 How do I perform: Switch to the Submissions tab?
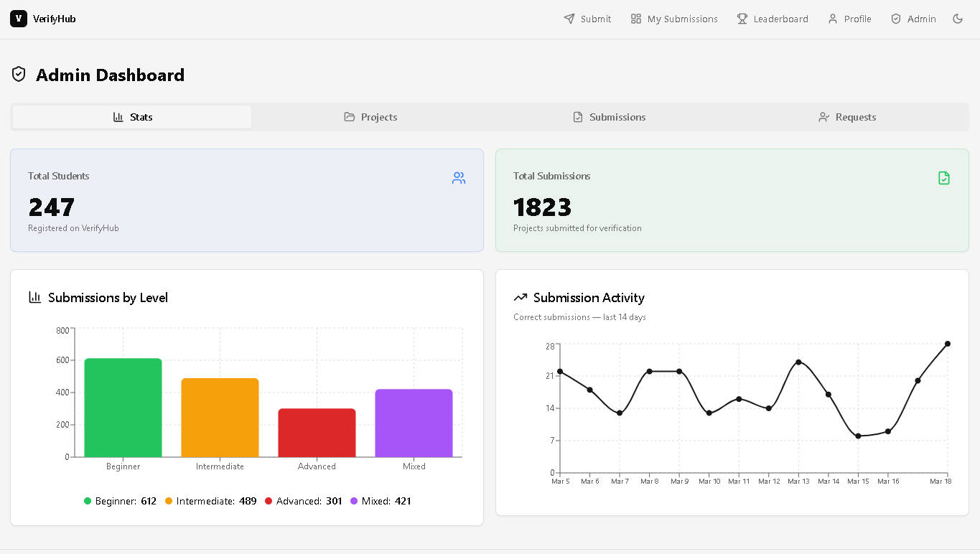[609, 117]
